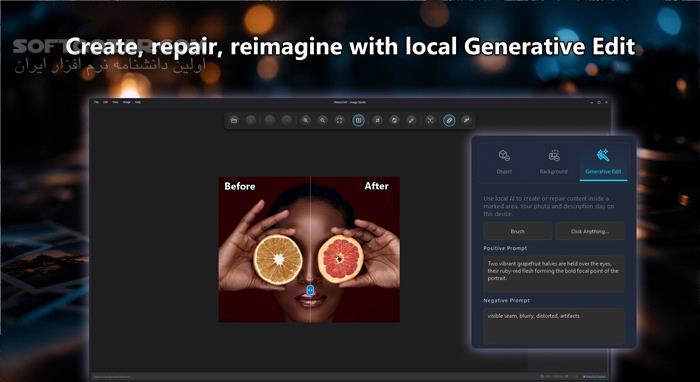Click the dimmed save icon beside the folder
This screenshot has height=382, width=700.
tap(251, 120)
